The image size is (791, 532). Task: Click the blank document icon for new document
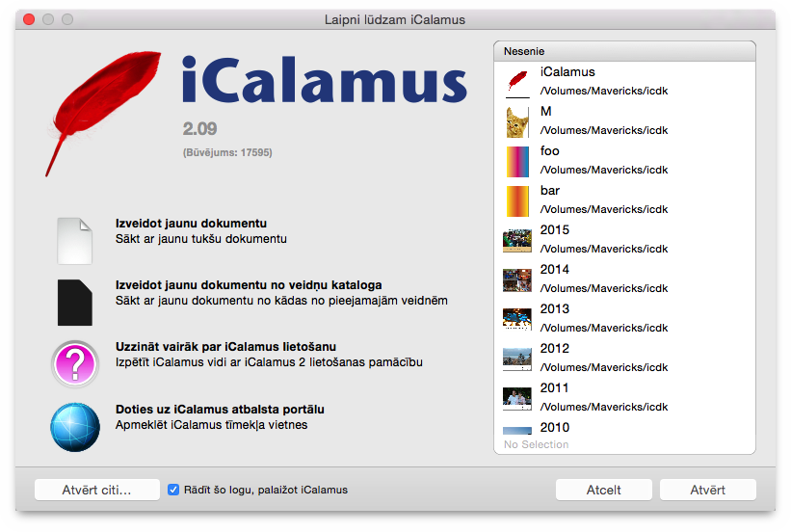(74, 241)
